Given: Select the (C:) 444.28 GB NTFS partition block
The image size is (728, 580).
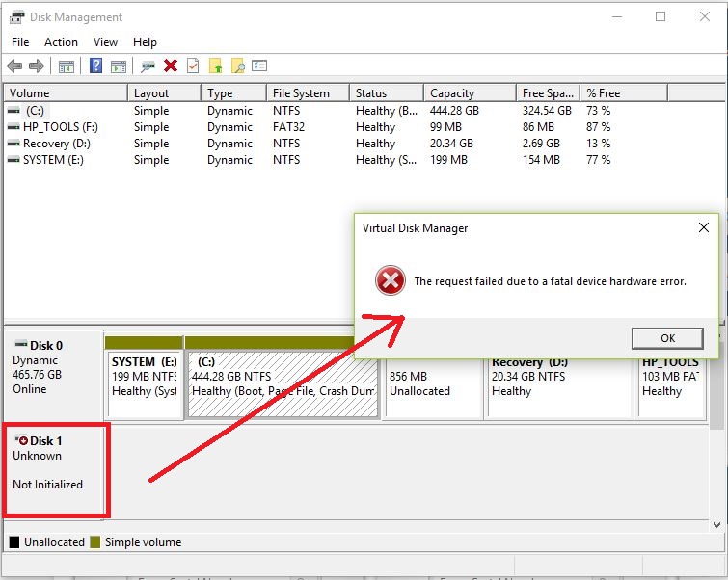Looking at the screenshot, I should tap(283, 385).
